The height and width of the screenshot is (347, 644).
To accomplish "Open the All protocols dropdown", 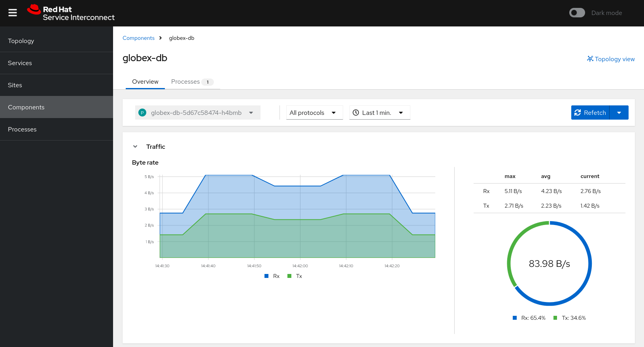I will coord(314,113).
